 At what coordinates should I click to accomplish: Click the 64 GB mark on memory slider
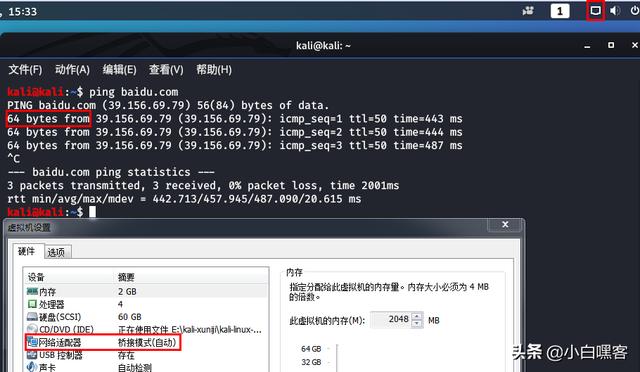click(x=311, y=349)
